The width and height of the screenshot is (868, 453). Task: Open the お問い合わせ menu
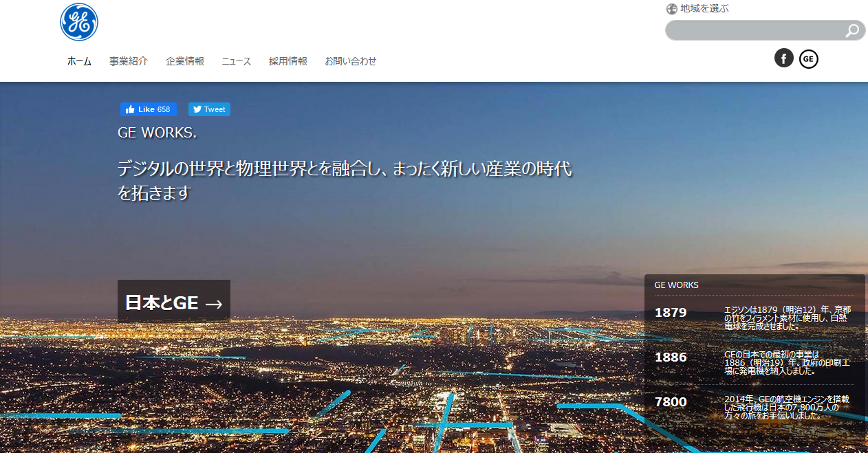(x=351, y=61)
